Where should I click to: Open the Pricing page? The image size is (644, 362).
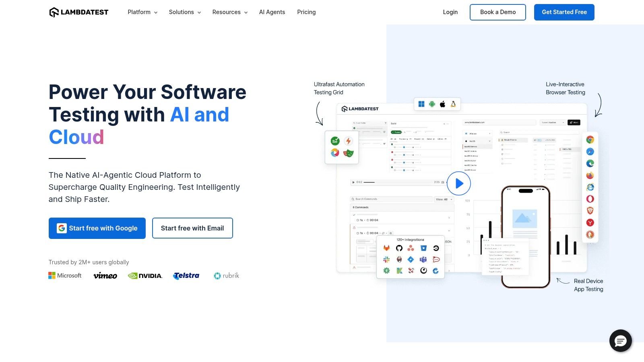click(x=306, y=12)
